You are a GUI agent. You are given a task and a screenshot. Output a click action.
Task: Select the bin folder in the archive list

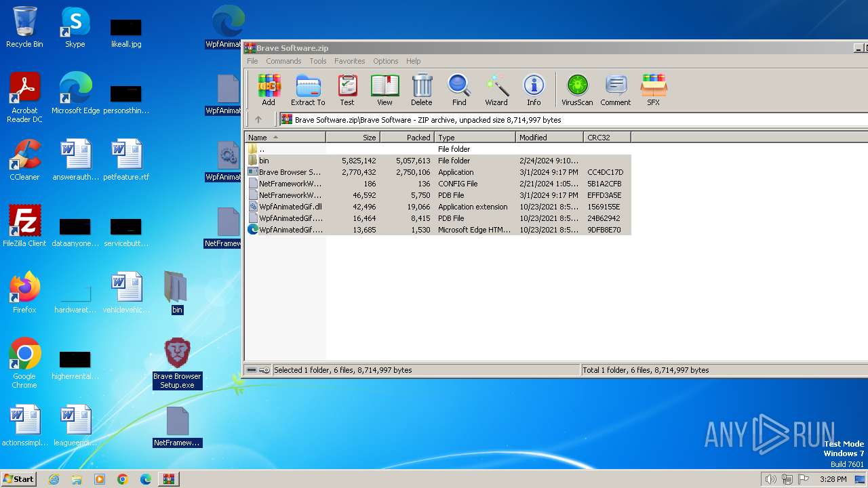(437, 161)
